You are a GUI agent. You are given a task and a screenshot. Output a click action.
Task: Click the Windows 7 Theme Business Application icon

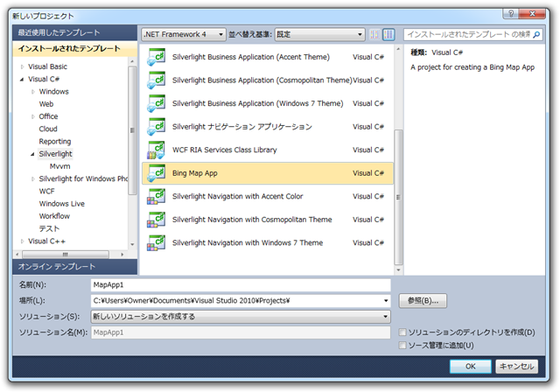[156, 103]
